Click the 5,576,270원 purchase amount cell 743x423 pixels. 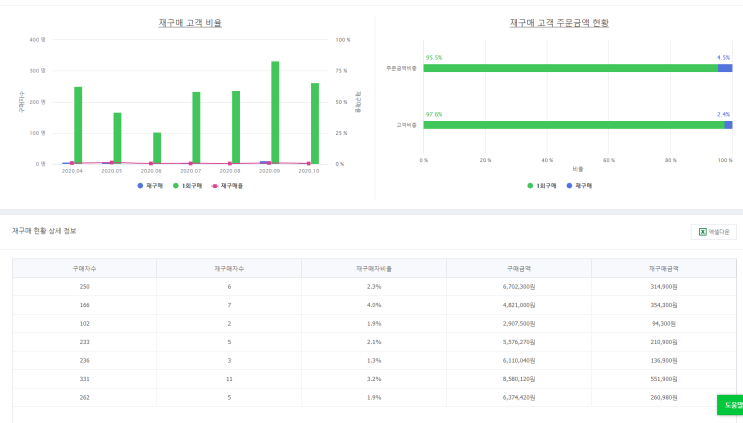click(519, 342)
